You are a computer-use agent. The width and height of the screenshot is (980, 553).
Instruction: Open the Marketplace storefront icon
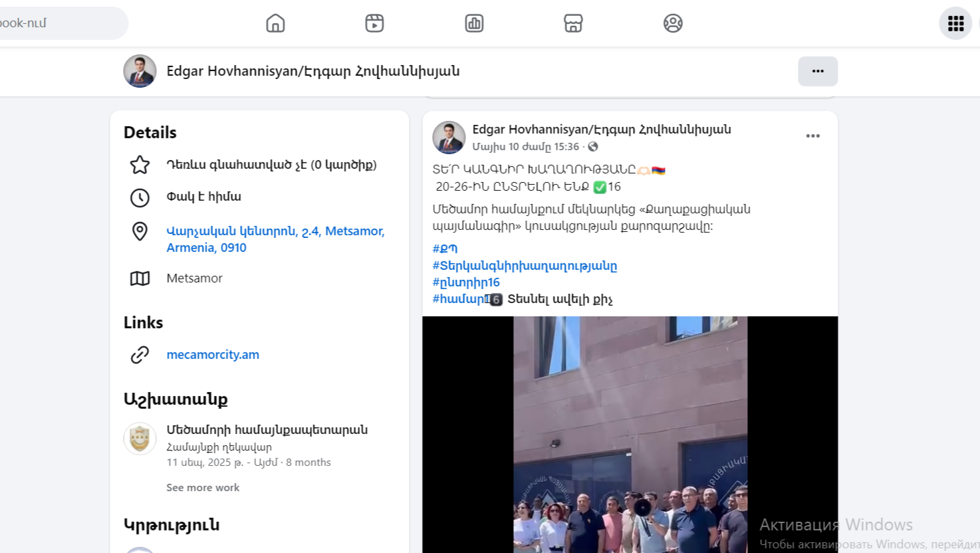point(573,23)
